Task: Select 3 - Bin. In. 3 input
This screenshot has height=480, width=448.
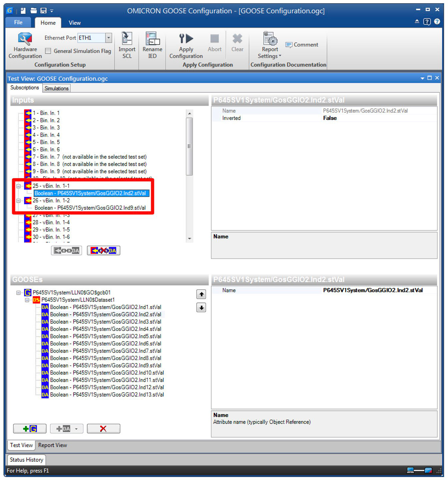Action: tap(46, 128)
